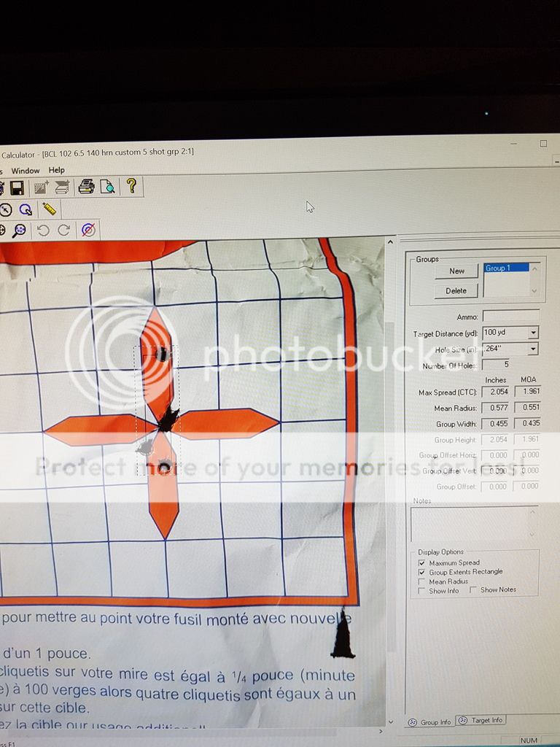Open the Hole Size dropdown

pyautogui.click(x=533, y=349)
